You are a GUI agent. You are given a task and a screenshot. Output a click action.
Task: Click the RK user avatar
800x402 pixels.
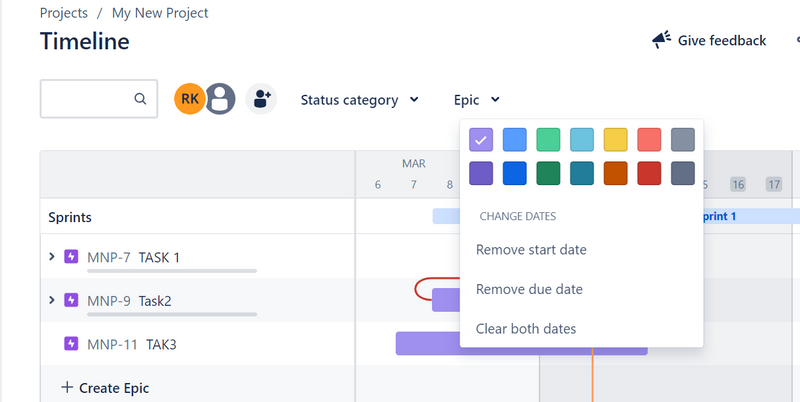tap(189, 99)
